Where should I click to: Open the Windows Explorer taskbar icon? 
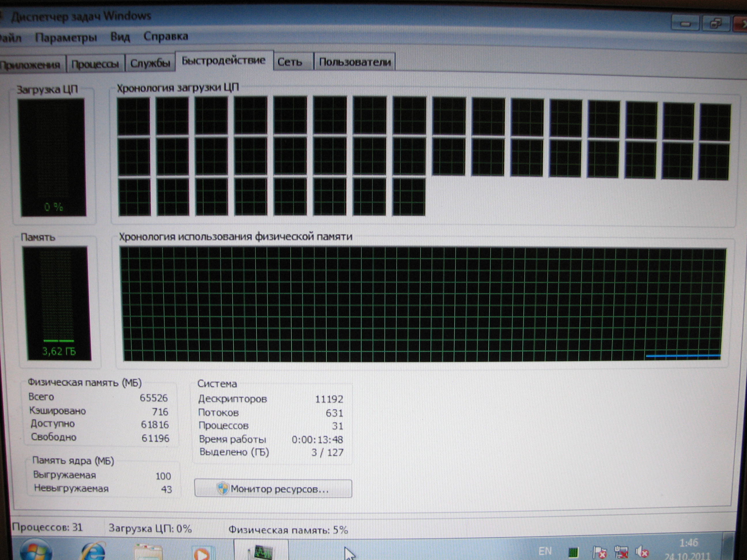(x=148, y=552)
